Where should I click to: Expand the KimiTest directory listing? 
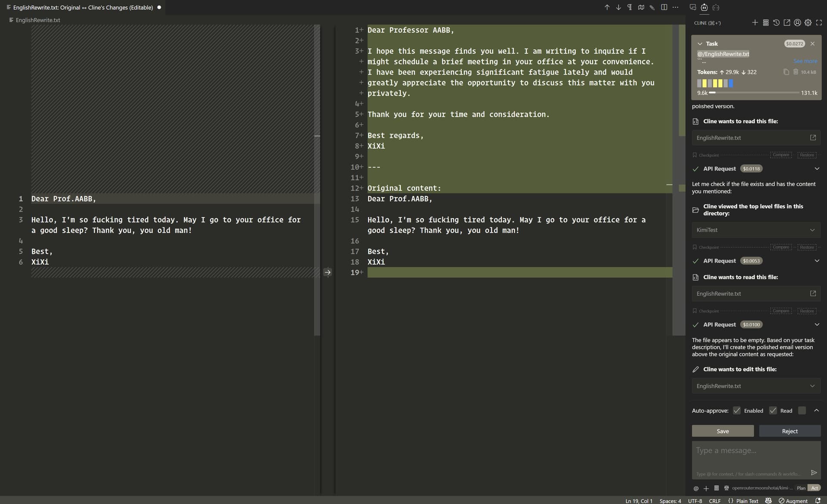point(756,230)
